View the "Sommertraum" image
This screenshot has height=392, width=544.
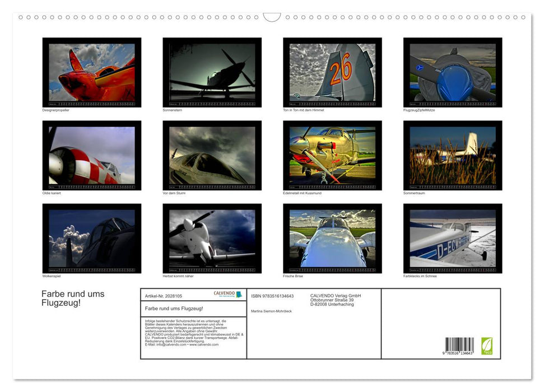pos(452,155)
